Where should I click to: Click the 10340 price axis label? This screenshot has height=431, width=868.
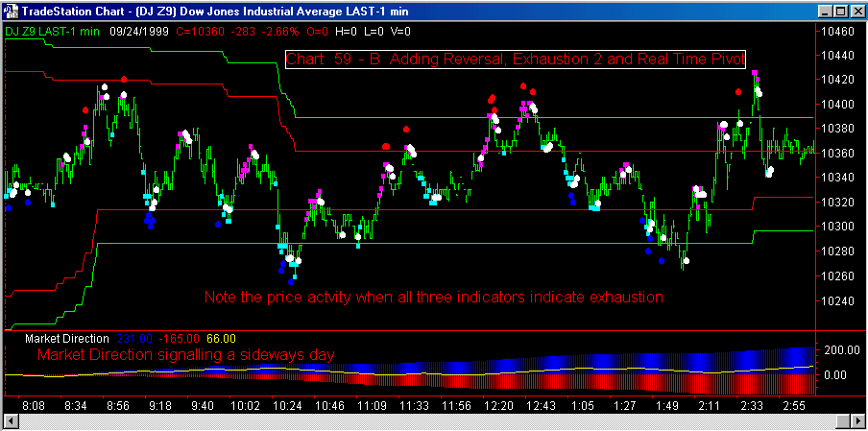(838, 178)
